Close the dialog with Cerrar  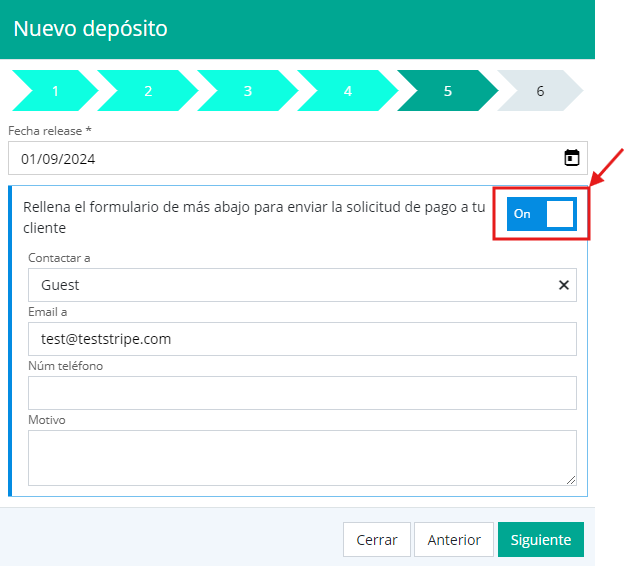coord(376,539)
